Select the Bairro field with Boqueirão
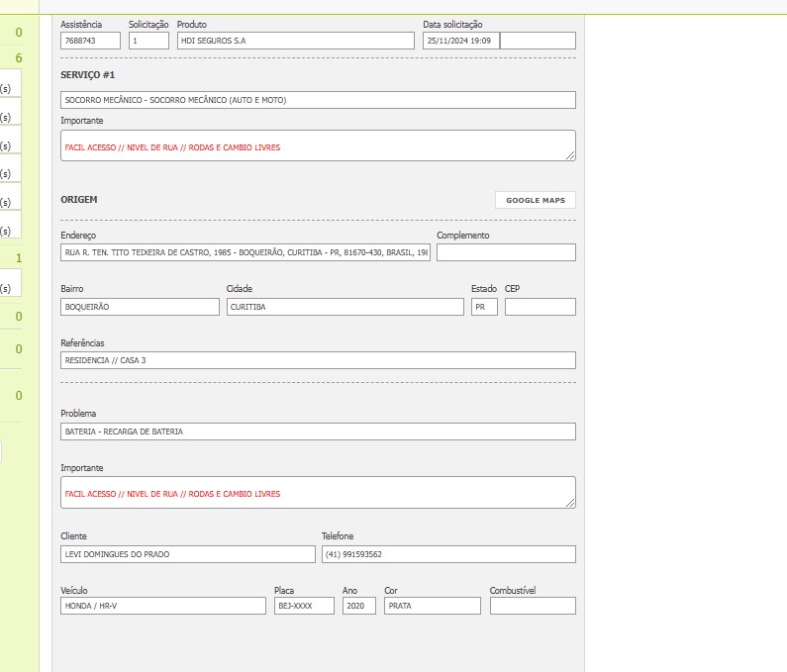The width and height of the screenshot is (787, 672). tap(140, 307)
